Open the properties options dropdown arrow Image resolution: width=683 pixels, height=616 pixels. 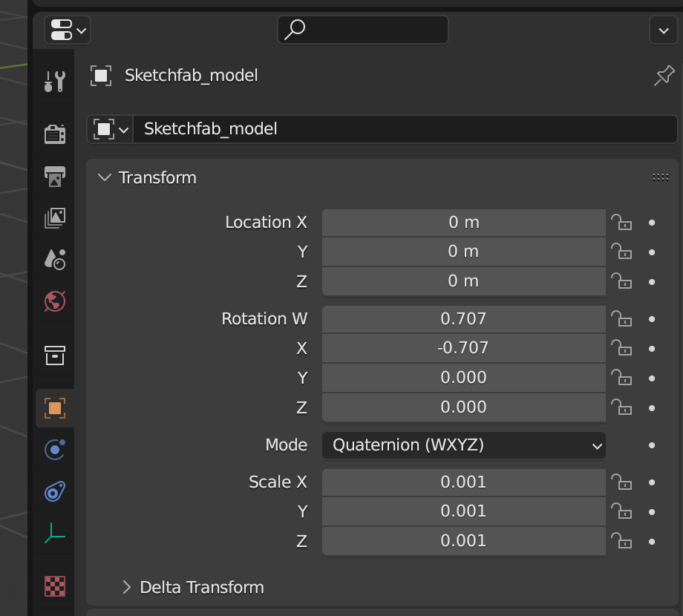664,30
